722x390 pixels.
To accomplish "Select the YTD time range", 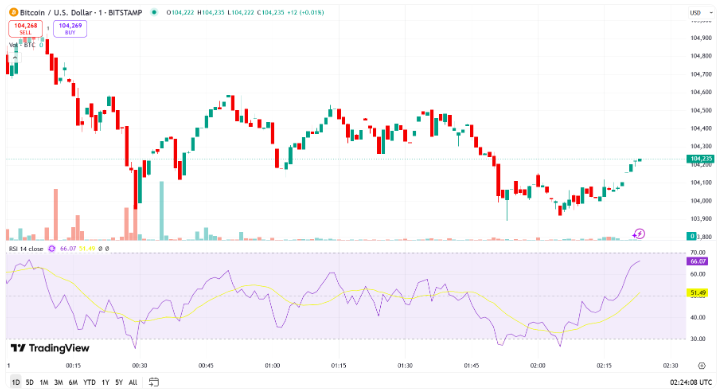I will pyautogui.click(x=89, y=382).
